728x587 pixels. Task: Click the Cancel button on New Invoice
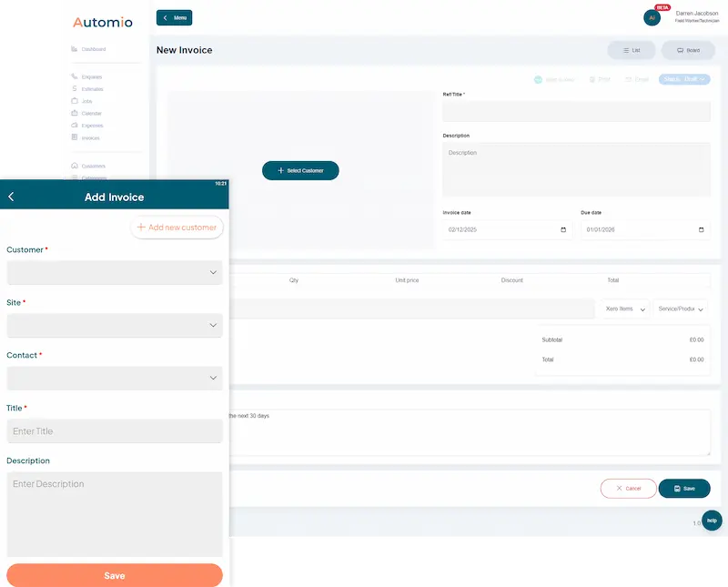point(629,489)
